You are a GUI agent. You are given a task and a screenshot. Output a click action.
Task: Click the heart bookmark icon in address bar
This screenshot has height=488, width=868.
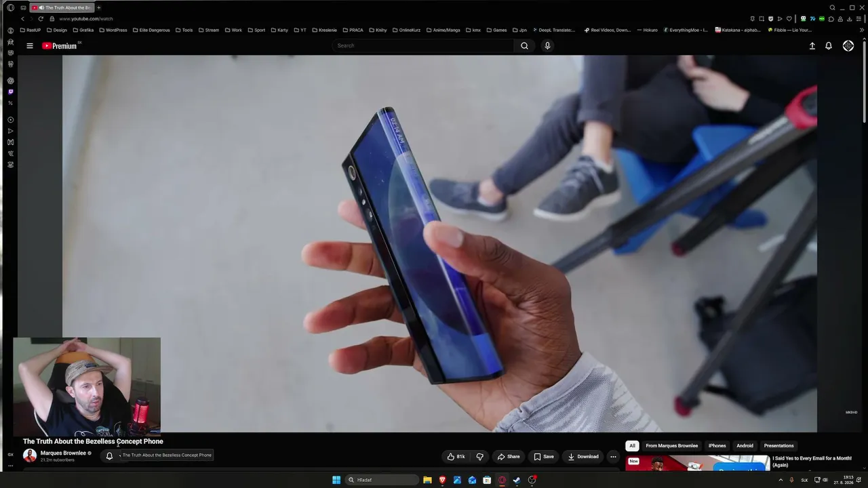tap(789, 19)
